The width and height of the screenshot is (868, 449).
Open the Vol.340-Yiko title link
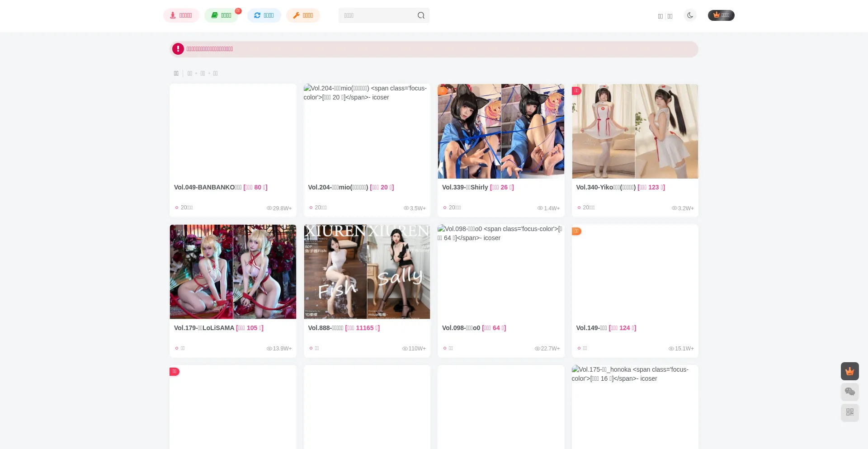(620, 187)
